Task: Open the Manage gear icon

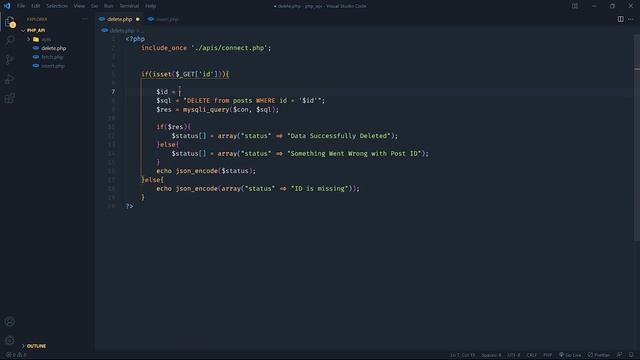Action: [x=10, y=340]
